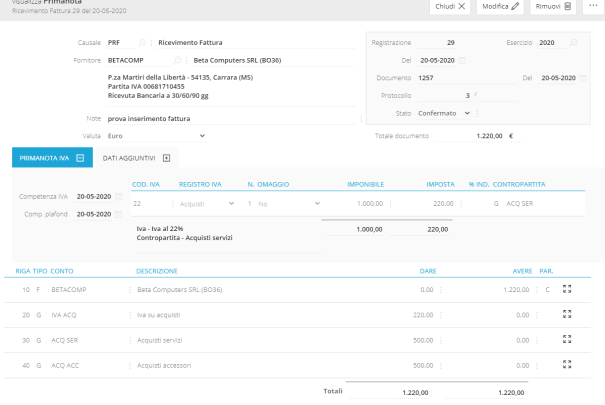
Task: Expand row 20 IVA ACQ details icon
Action: 567,314
